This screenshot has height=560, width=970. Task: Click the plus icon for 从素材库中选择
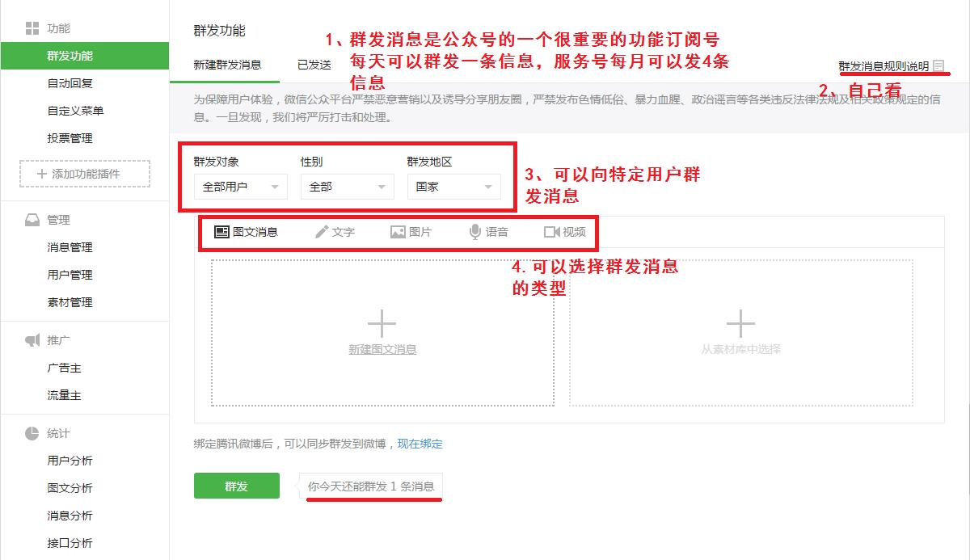tap(740, 324)
